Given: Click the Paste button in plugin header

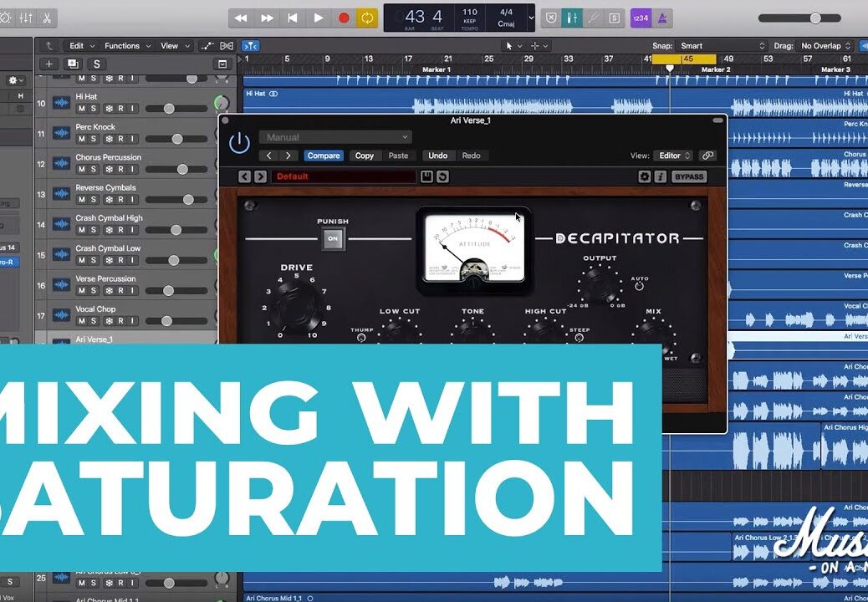Looking at the screenshot, I should click(x=398, y=156).
